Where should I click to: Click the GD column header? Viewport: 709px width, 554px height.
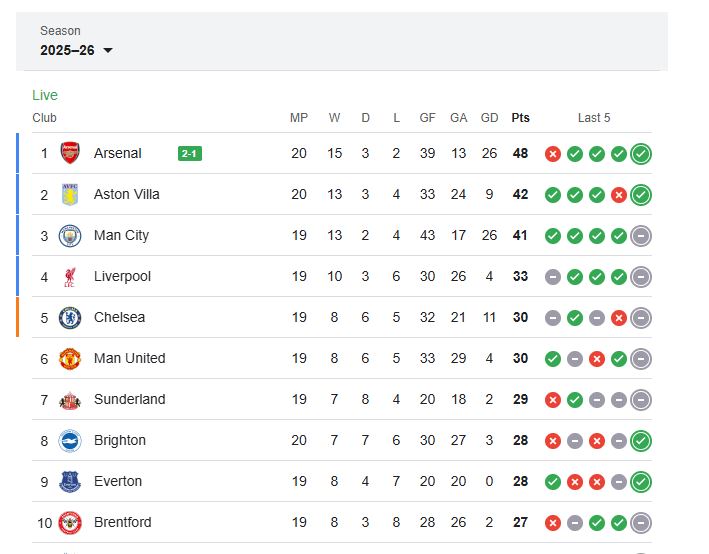coord(489,118)
